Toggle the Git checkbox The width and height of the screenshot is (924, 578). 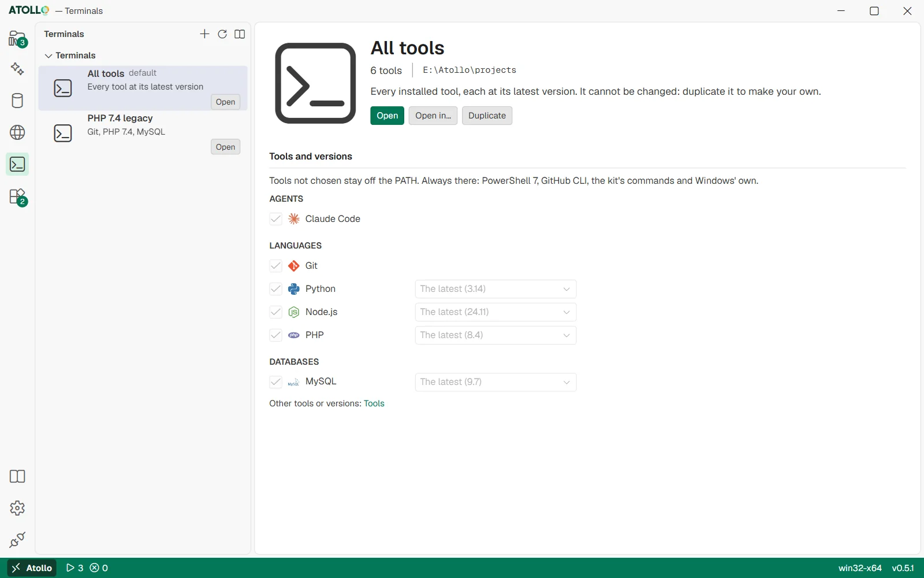[275, 266]
